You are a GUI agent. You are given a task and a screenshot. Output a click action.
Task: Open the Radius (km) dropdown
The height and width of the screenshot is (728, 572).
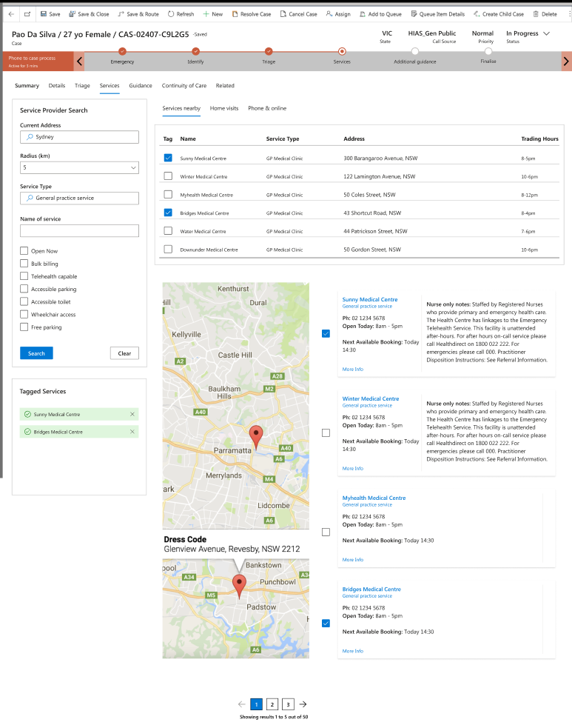click(79, 167)
